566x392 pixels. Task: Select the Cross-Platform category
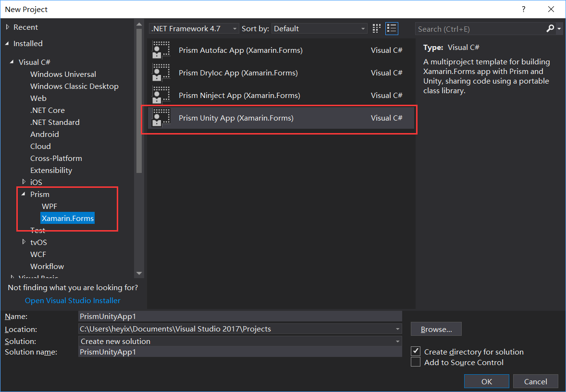[x=56, y=158]
